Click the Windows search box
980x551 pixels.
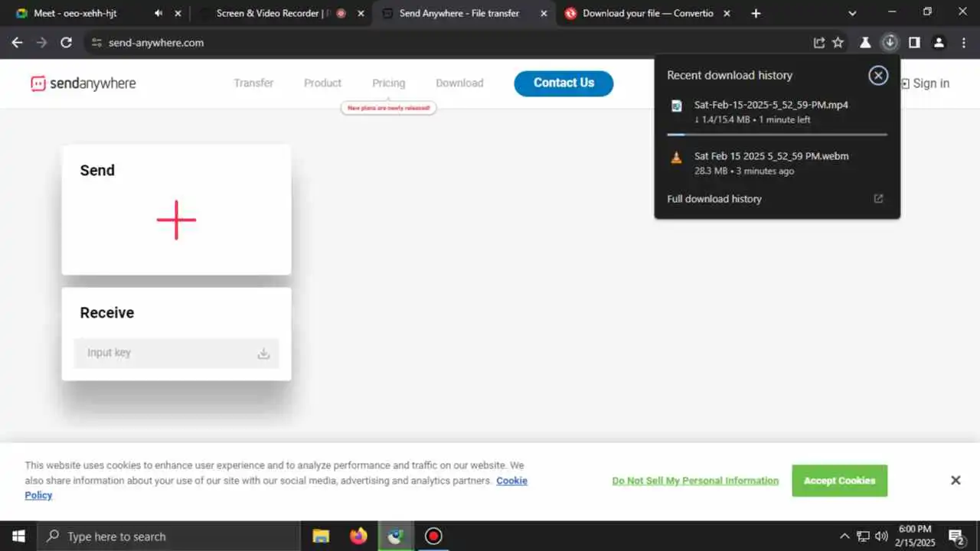tap(168, 536)
